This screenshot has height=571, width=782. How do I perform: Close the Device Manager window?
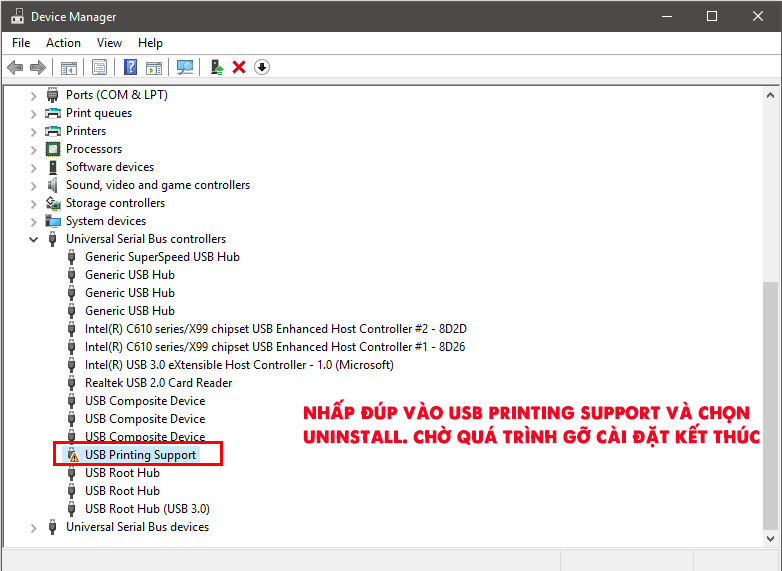point(758,16)
